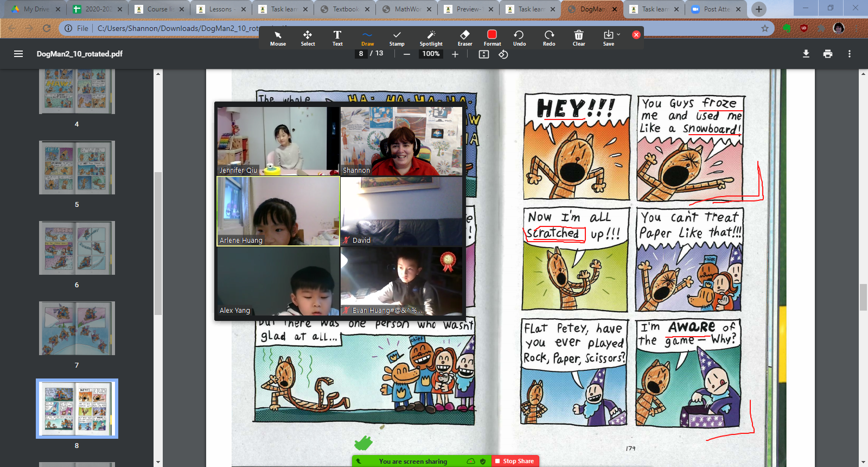The height and width of the screenshot is (467, 868).
Task: Switch to the Lessons tab
Action: tap(220, 9)
